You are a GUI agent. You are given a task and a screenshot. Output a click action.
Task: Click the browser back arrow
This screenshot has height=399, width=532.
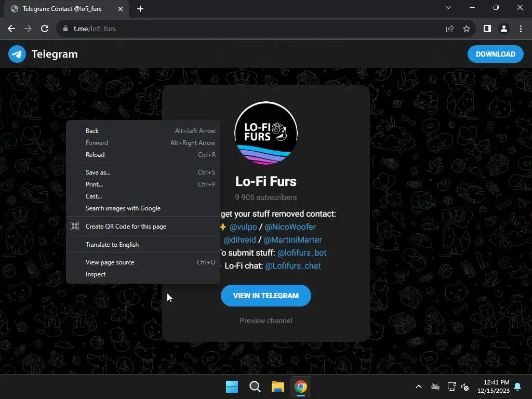pyautogui.click(x=11, y=29)
